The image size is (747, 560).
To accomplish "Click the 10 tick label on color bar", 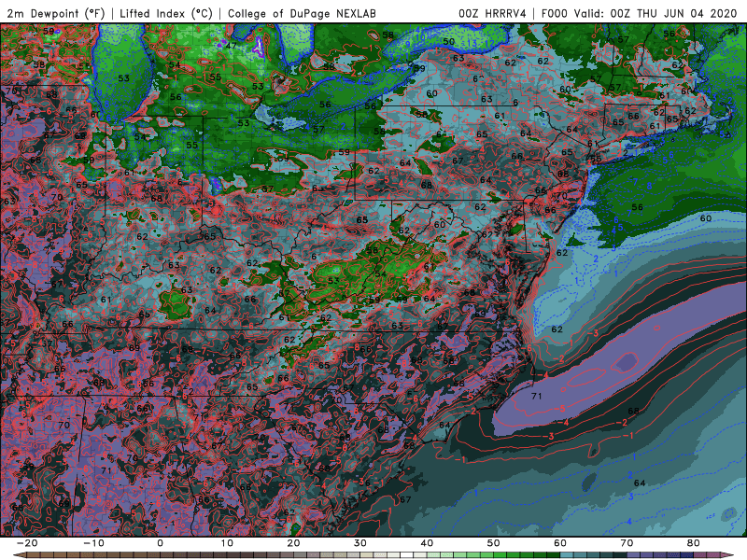I will (x=227, y=543).
